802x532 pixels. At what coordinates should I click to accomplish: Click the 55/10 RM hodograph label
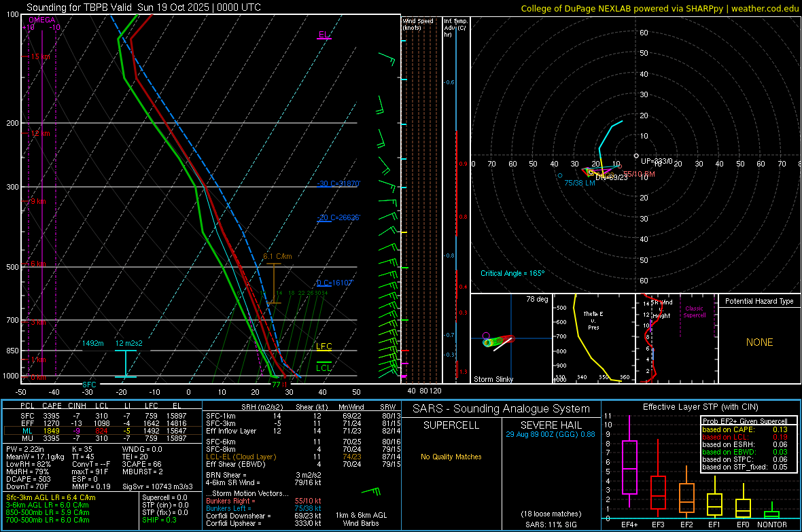coord(639,174)
